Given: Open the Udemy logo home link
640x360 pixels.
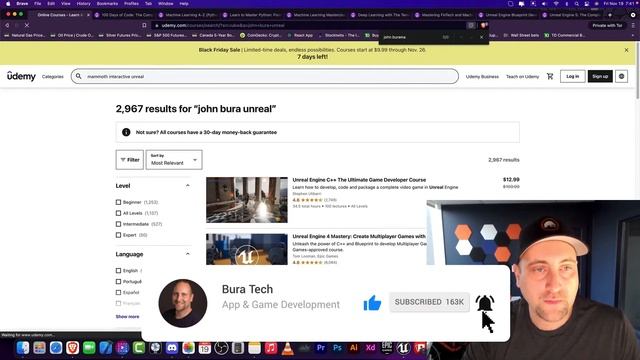Looking at the screenshot, I should (x=21, y=76).
